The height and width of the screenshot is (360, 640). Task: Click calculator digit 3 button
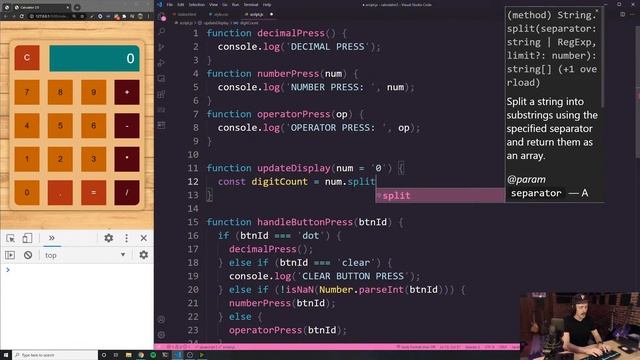[x=93, y=159]
